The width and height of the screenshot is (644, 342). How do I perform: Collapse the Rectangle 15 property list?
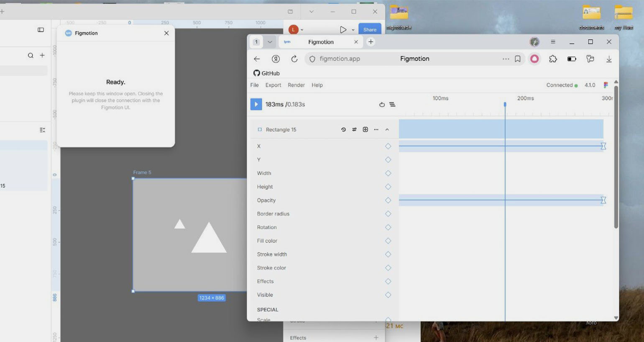click(x=387, y=130)
